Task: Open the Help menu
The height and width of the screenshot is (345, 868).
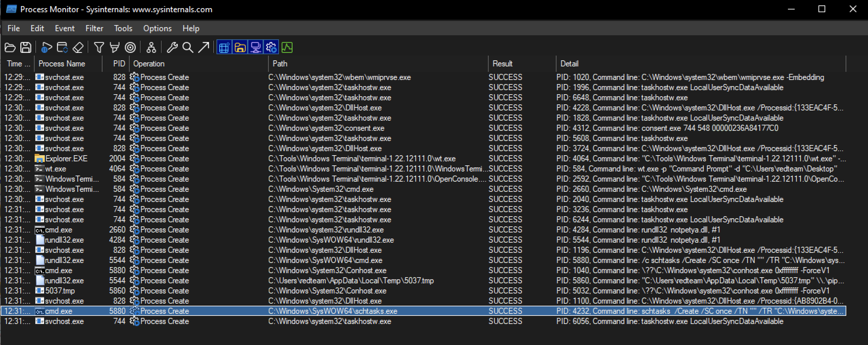Action: (191, 28)
